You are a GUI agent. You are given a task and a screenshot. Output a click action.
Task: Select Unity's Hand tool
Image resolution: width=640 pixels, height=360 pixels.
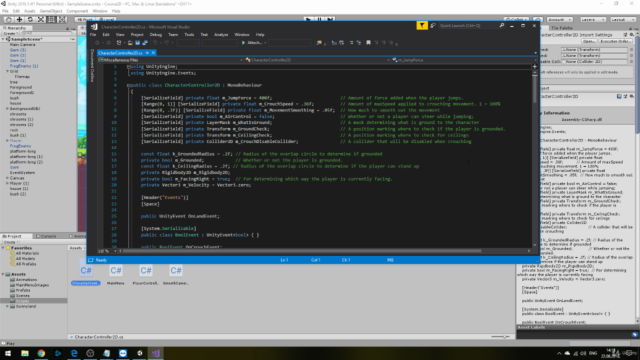(8, 19)
